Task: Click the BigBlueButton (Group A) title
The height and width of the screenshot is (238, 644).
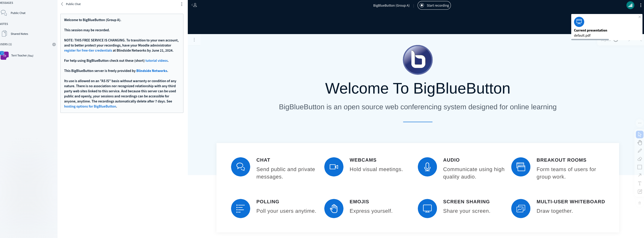Action: click(391, 5)
